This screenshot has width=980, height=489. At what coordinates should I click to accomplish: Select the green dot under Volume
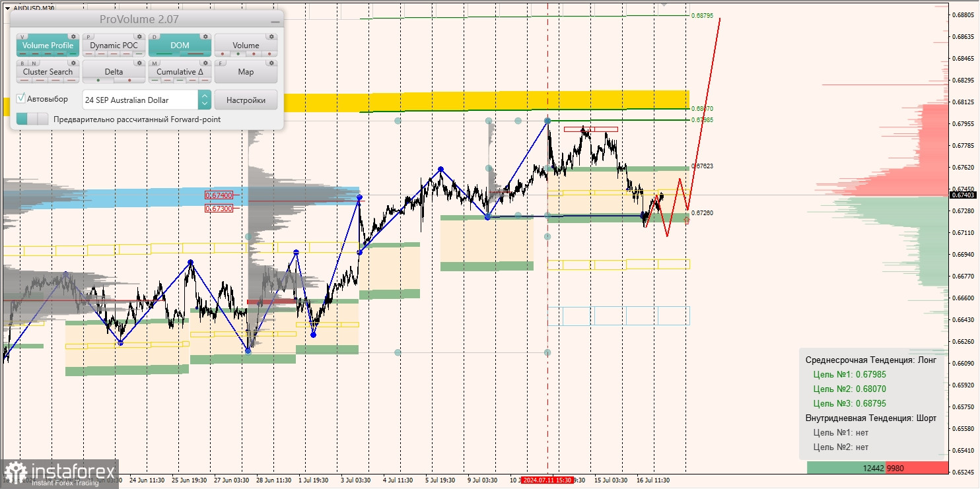238,53
